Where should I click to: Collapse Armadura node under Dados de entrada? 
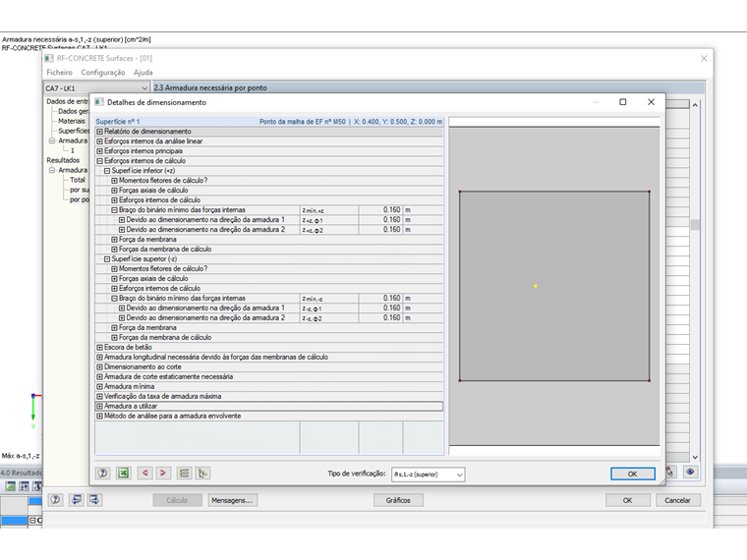pyautogui.click(x=52, y=140)
